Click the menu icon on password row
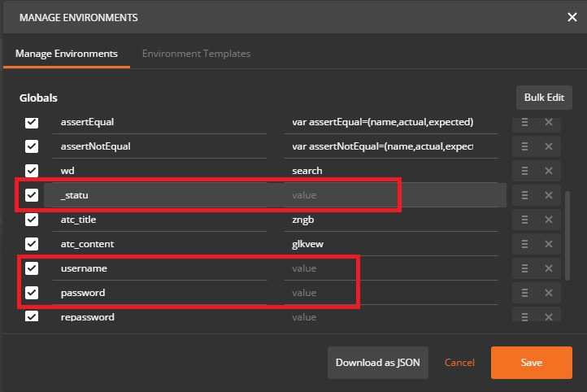Viewport: 587px width, 392px height. [524, 293]
